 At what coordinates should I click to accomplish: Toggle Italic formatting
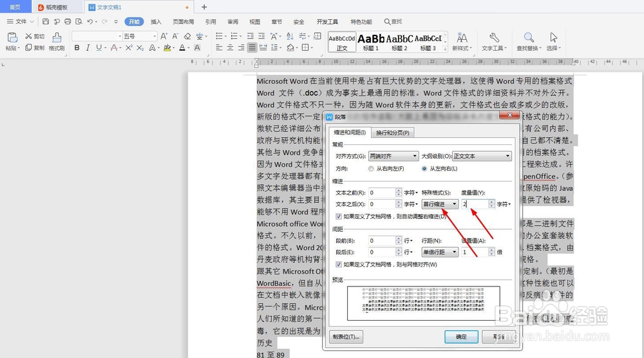click(88, 48)
